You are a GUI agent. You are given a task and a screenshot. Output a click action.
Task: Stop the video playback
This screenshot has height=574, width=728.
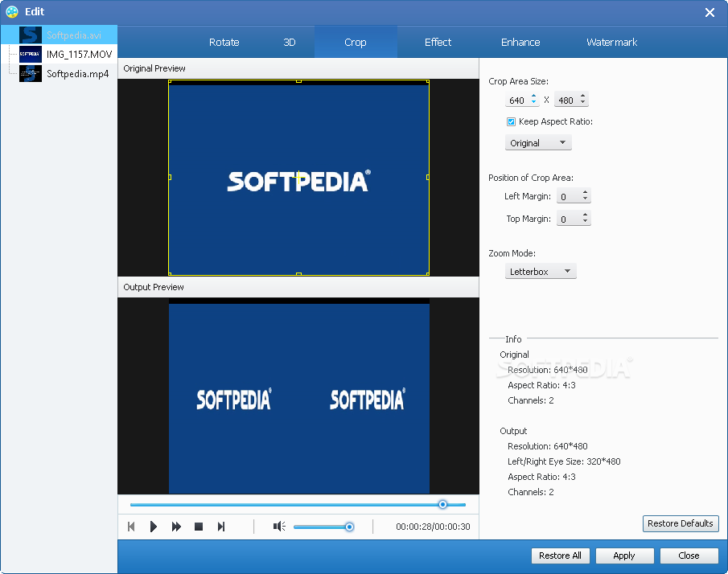[x=199, y=527]
